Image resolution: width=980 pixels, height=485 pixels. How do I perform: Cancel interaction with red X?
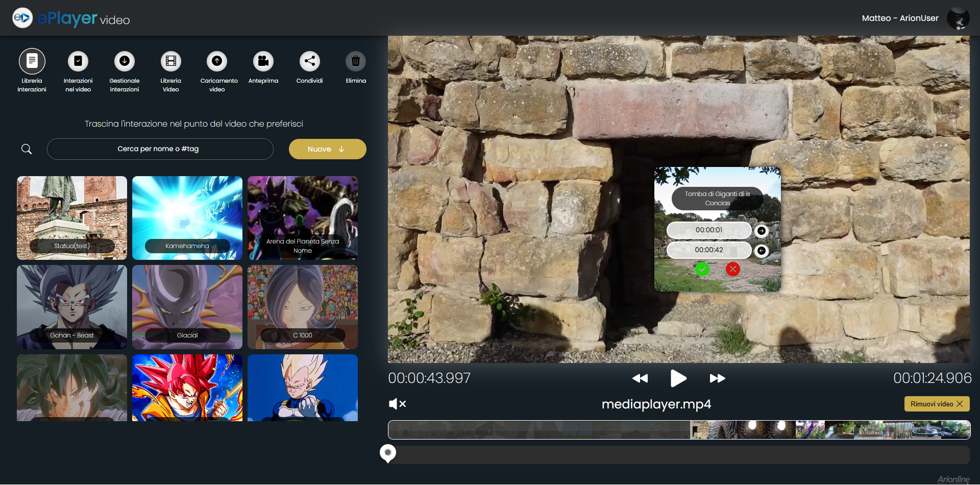pos(733,269)
